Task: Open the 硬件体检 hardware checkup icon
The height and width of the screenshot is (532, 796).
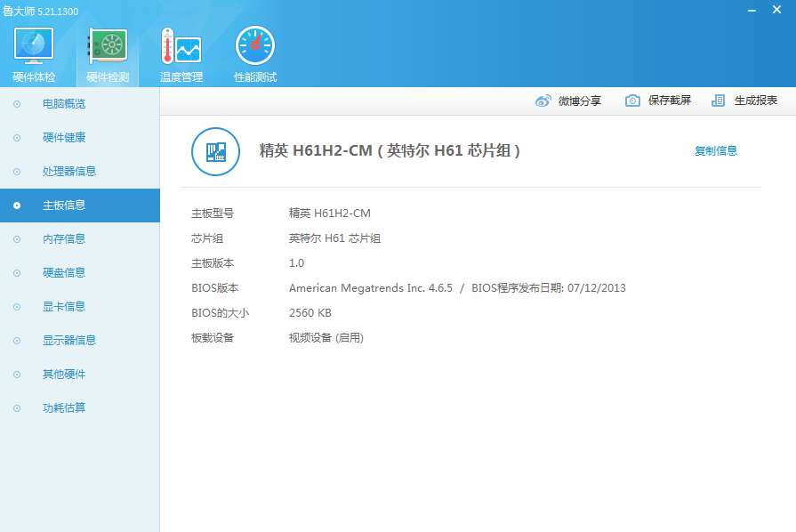Action: click(x=34, y=45)
